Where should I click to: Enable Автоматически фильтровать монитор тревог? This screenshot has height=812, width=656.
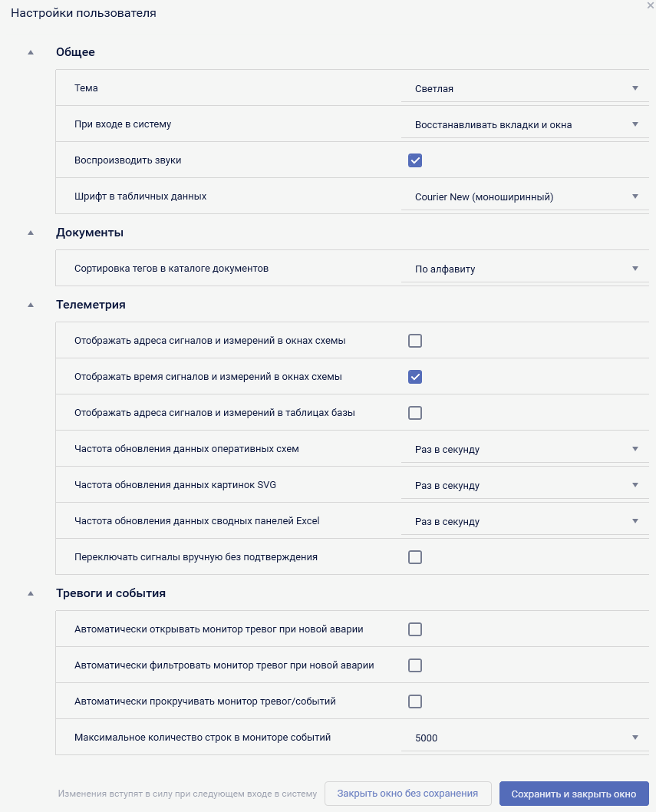pos(415,665)
